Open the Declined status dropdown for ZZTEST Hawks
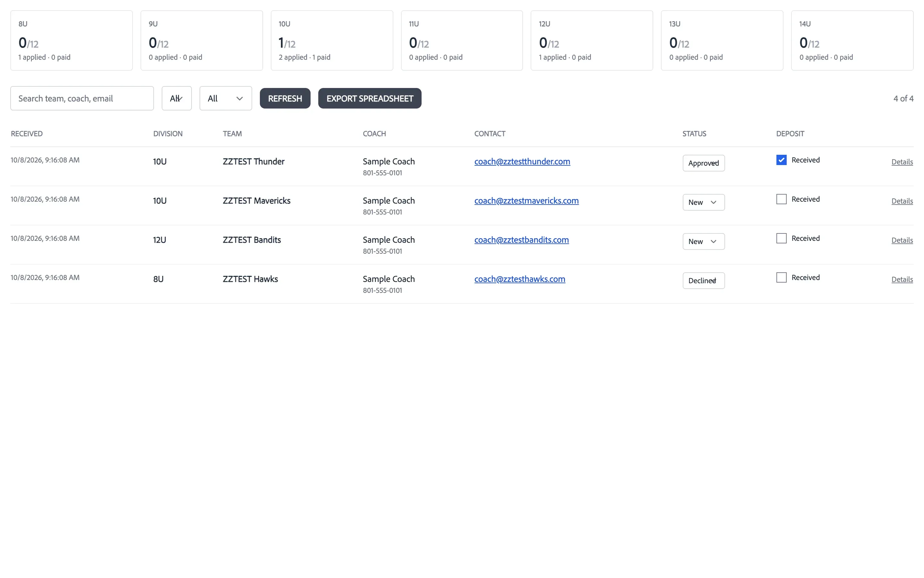The width and height of the screenshot is (924, 578). click(x=703, y=281)
